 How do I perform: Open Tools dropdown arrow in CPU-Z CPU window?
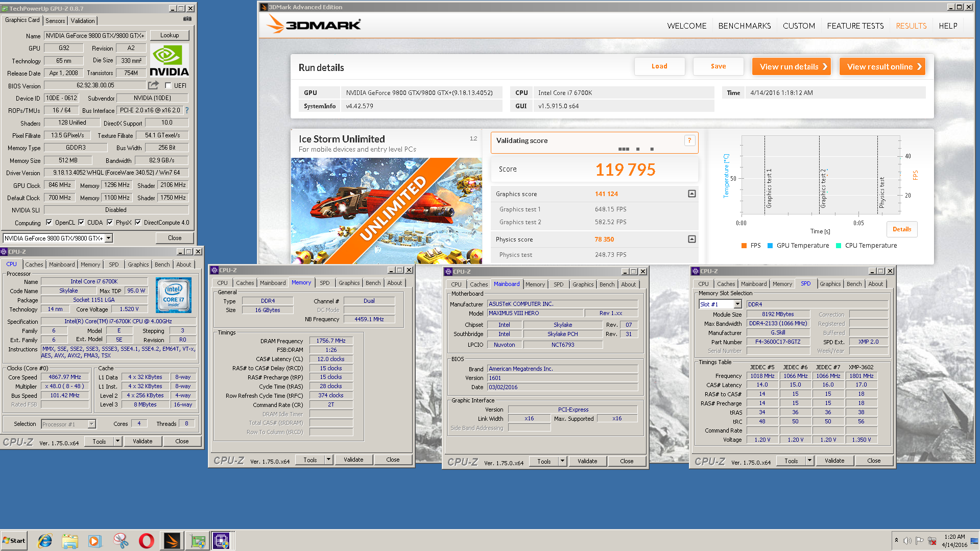coord(117,441)
